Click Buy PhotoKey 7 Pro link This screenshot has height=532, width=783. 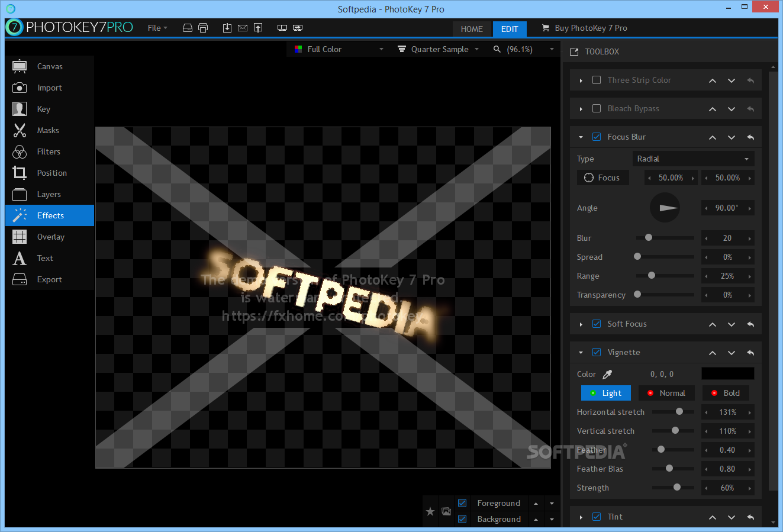point(585,28)
